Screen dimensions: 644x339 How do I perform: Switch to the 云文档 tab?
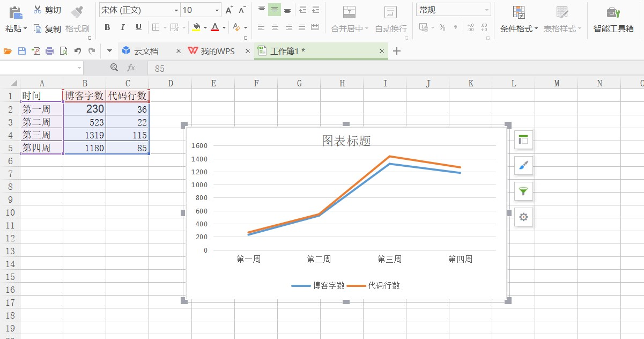click(x=146, y=51)
